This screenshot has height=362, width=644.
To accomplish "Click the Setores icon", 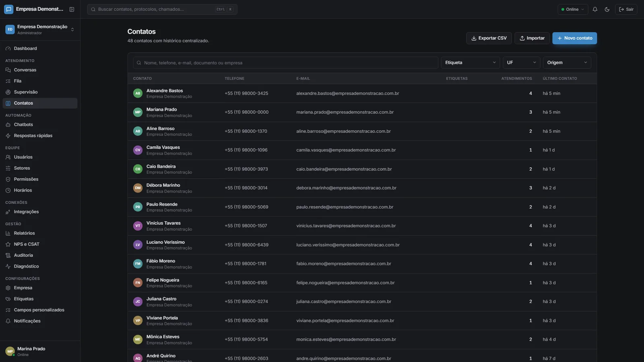I will tap(8, 168).
